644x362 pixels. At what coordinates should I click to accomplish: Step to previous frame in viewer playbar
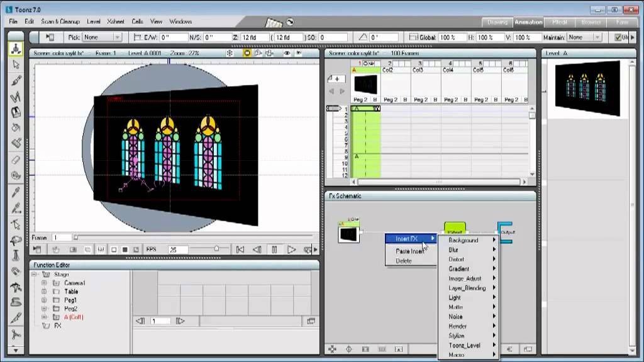[257, 250]
